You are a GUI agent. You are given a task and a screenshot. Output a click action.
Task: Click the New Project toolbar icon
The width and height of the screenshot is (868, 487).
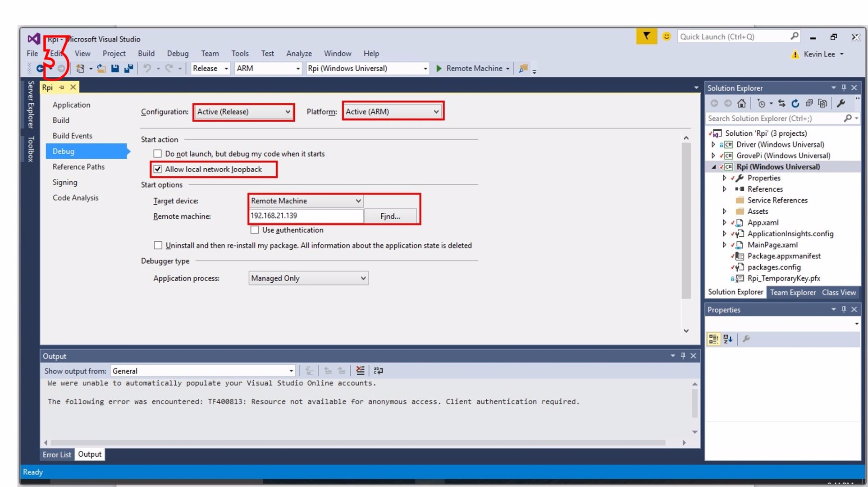(80, 69)
